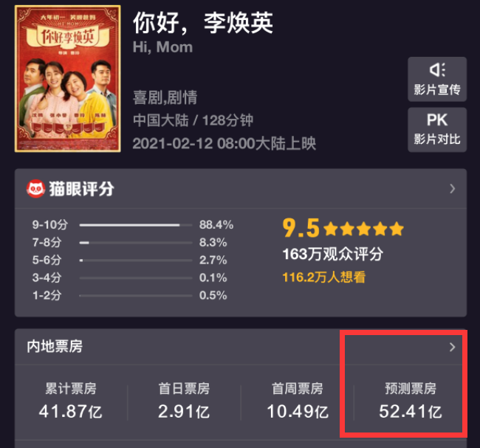
Task: Click the 你好，李焕英 movie title
Action: pyautogui.click(x=202, y=23)
